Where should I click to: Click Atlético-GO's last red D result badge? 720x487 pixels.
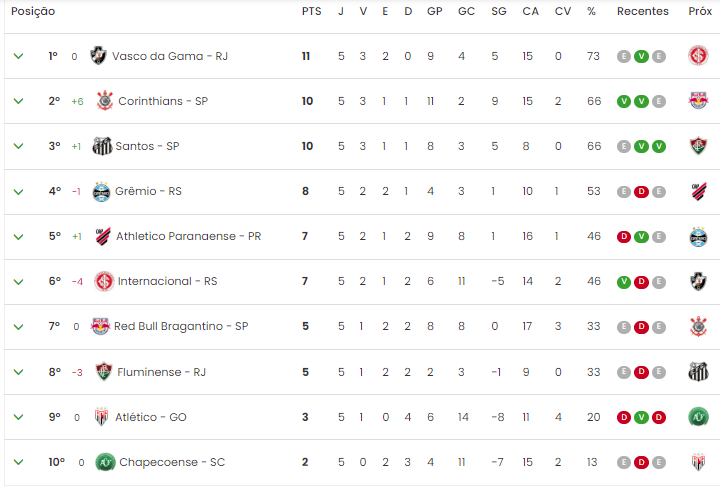click(x=659, y=417)
